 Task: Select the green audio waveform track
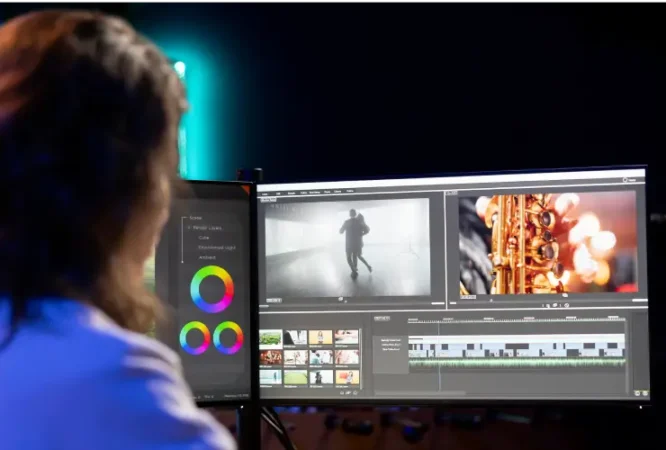tap(516, 363)
